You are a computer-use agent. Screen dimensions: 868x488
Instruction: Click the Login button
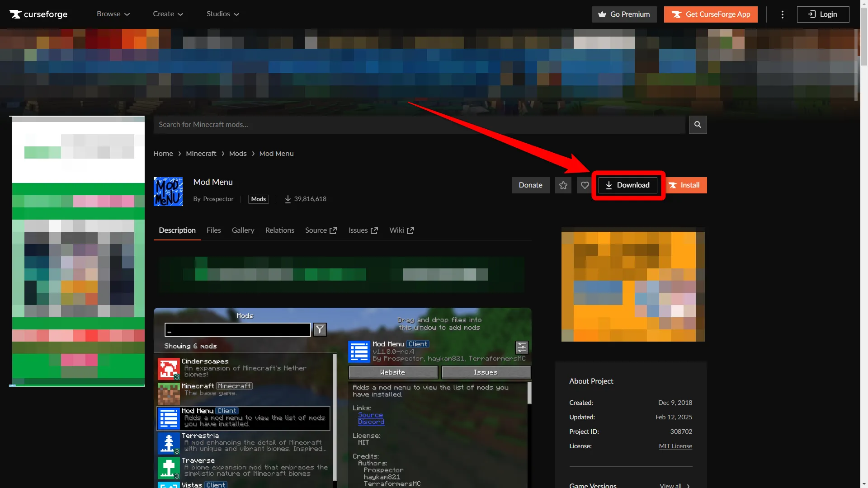click(823, 14)
